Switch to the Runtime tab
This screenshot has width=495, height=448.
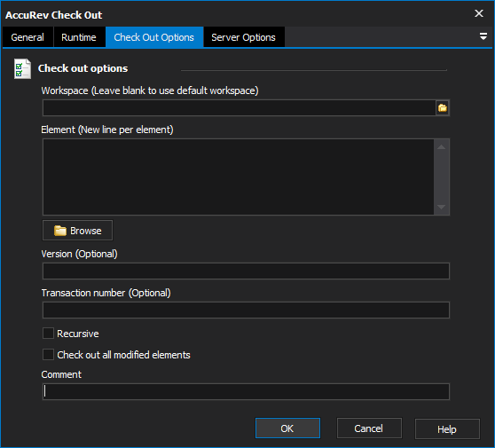point(79,37)
